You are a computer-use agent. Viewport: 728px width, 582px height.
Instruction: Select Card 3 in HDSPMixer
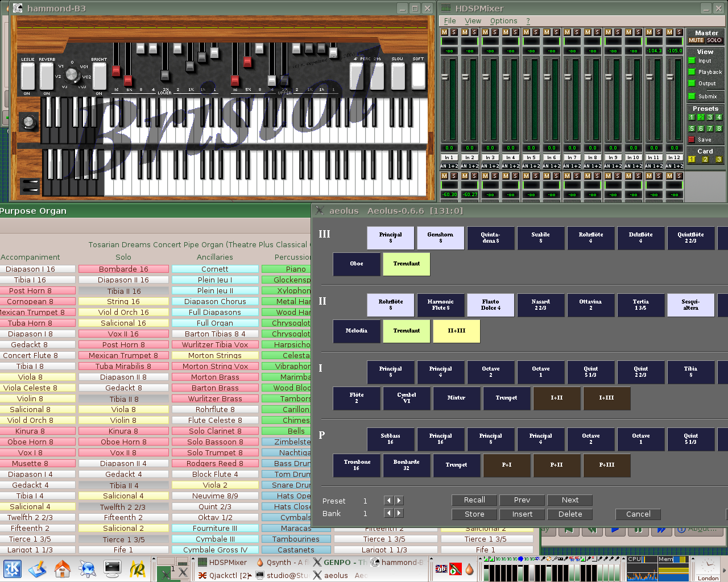(x=719, y=160)
